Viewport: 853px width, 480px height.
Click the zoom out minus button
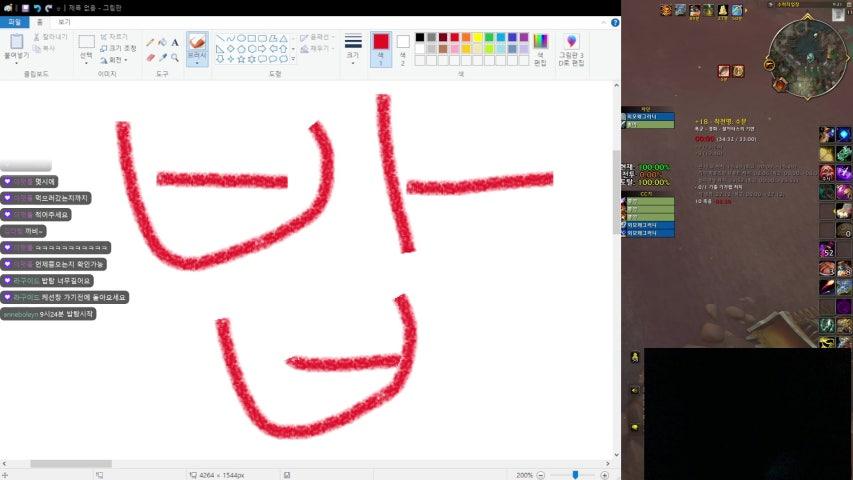point(540,475)
